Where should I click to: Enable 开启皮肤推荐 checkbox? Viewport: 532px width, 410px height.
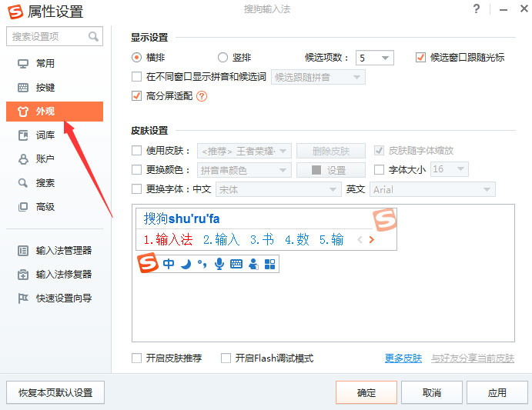136,358
